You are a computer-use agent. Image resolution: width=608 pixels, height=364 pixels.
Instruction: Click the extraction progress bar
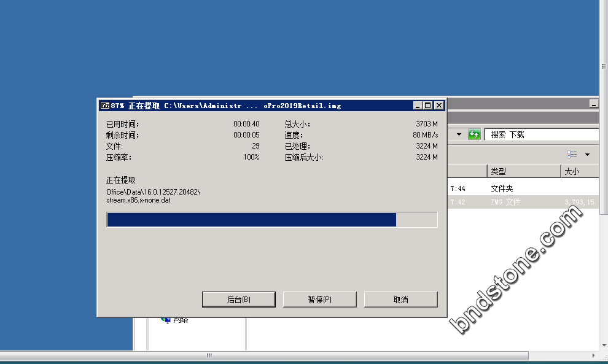(x=271, y=220)
